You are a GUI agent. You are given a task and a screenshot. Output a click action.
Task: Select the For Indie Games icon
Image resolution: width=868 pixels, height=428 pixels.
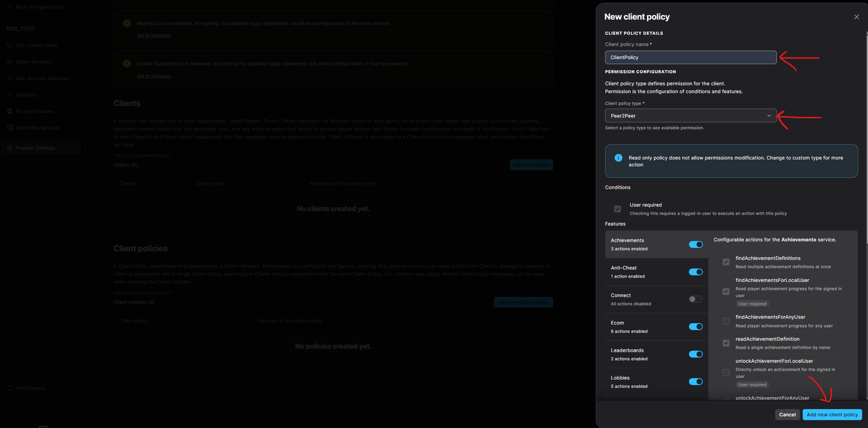[9, 111]
